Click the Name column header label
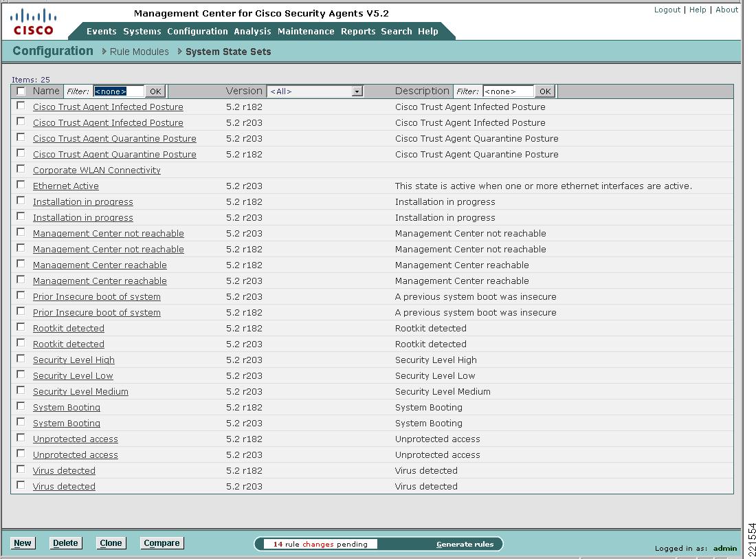 [46, 91]
